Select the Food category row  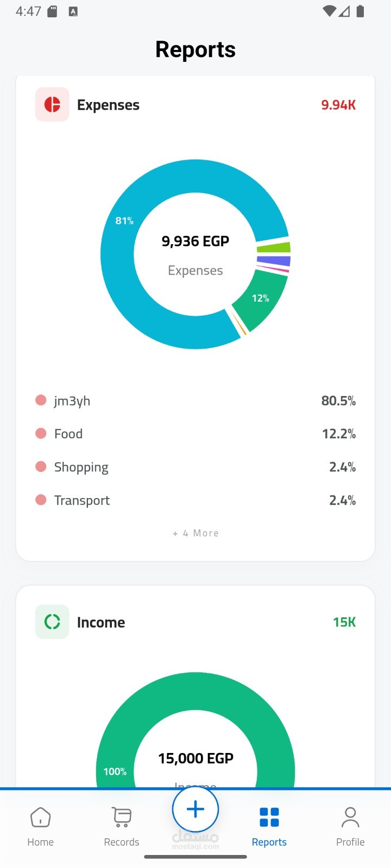click(195, 434)
